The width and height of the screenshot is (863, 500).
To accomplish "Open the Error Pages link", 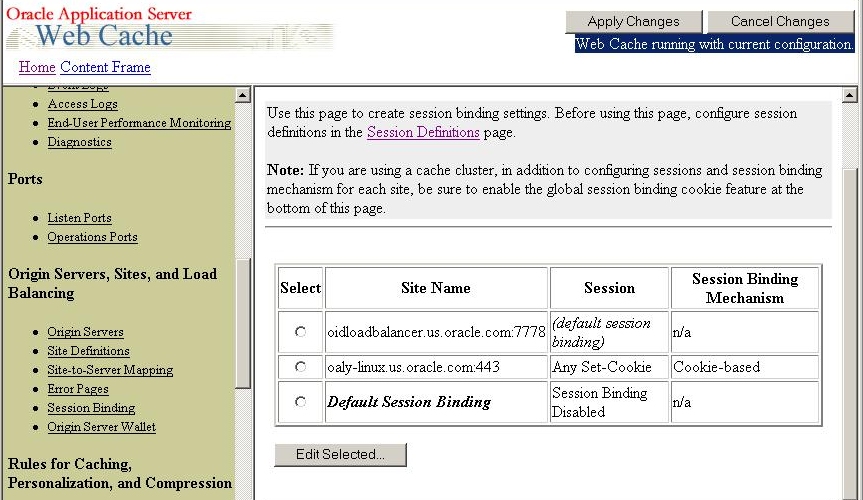I will pyautogui.click(x=78, y=389).
